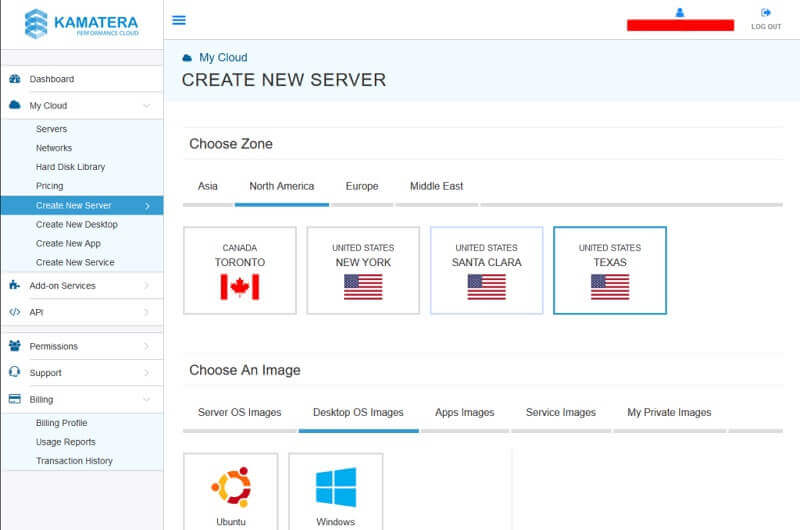The height and width of the screenshot is (530, 800).
Task: Open the user account profile icon
Action: pyautogui.click(x=680, y=13)
